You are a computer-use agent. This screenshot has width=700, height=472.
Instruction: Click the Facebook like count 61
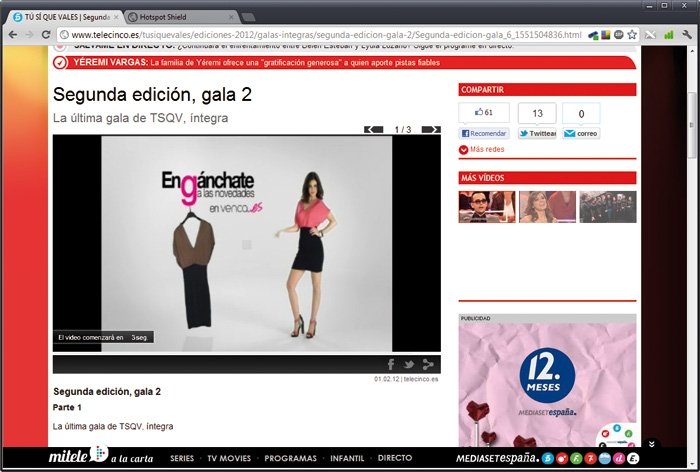pyautogui.click(x=484, y=112)
